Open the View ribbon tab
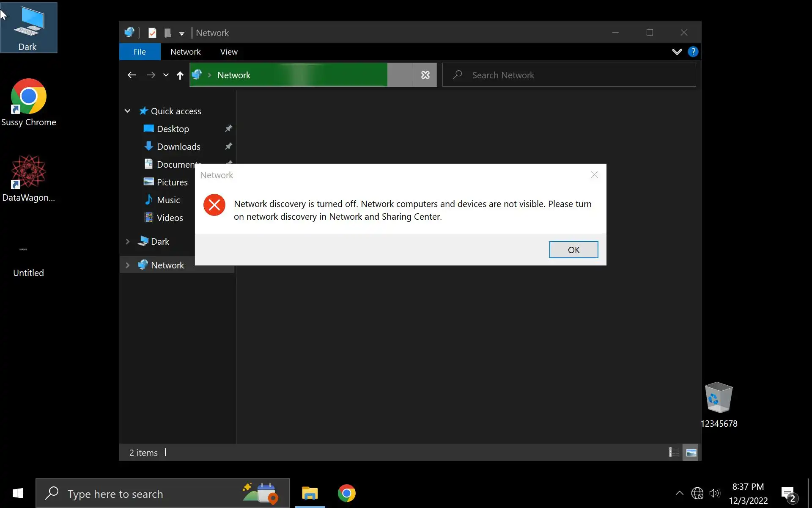This screenshot has width=812, height=508. pyautogui.click(x=229, y=52)
